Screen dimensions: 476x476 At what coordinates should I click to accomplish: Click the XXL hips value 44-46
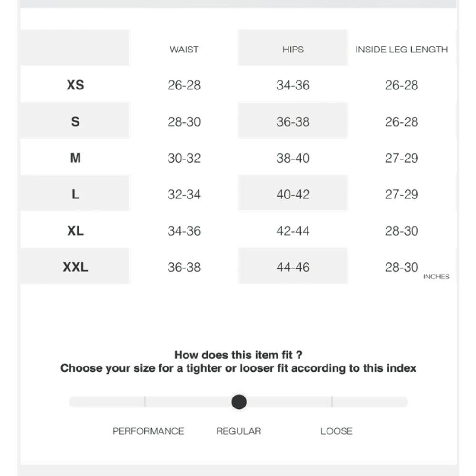tap(293, 267)
